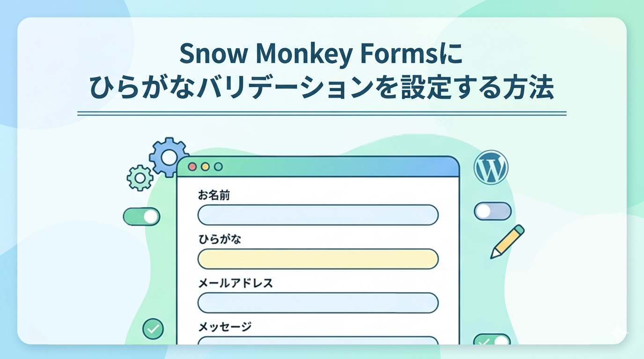This screenshot has height=359, width=644.
Task: Click the WordPress logo icon
Action: point(490,167)
